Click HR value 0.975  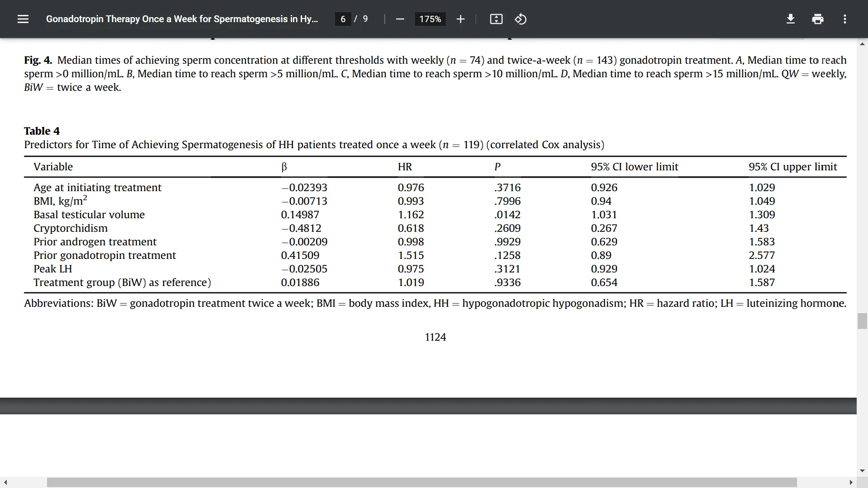[x=410, y=269]
